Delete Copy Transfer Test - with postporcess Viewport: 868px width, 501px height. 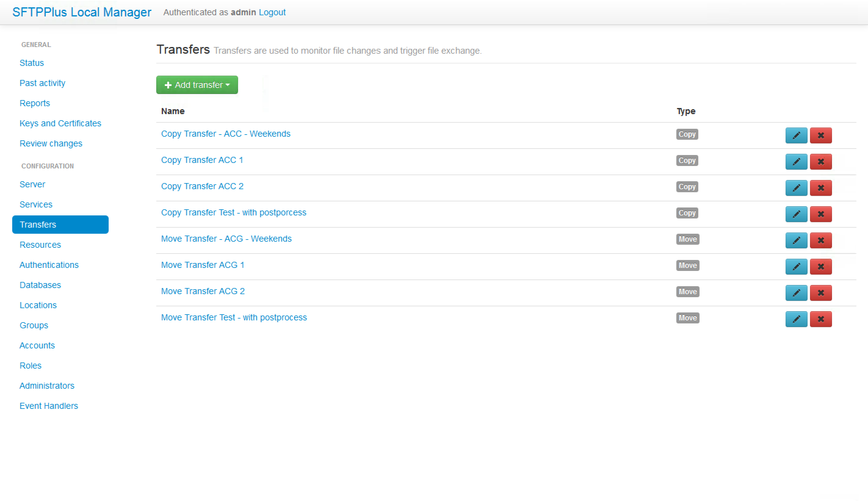point(820,214)
